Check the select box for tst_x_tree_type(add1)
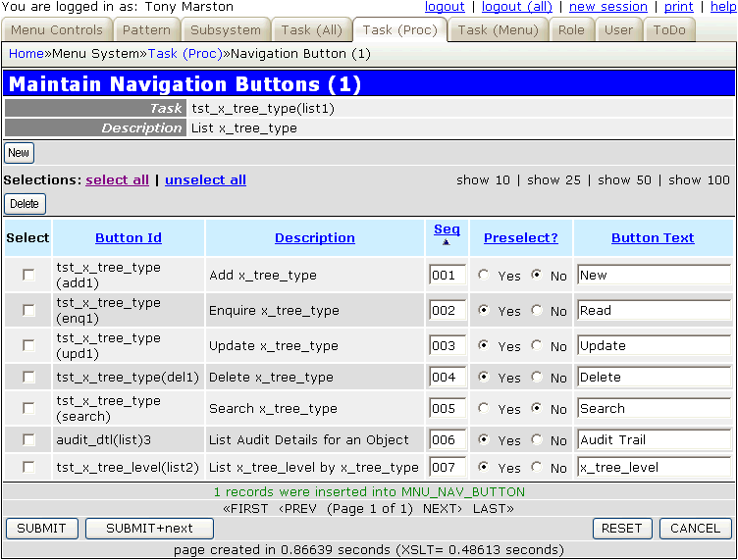Viewport: 738px width, 560px height. tap(28, 276)
